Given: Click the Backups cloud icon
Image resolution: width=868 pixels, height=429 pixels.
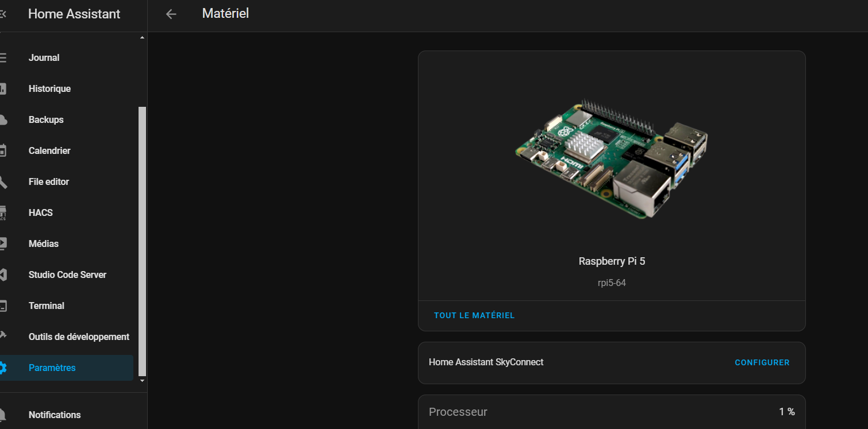Looking at the screenshot, I should pyautogui.click(x=3, y=119).
